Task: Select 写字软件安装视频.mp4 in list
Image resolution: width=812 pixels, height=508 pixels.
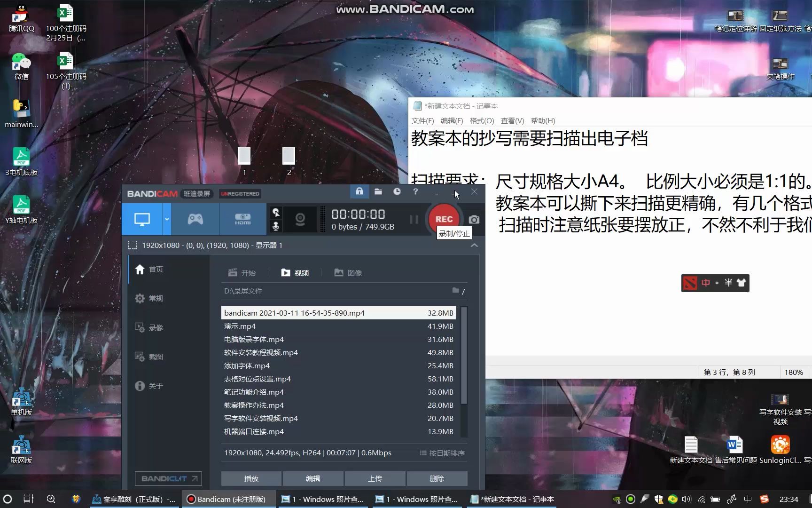Action: click(x=338, y=418)
